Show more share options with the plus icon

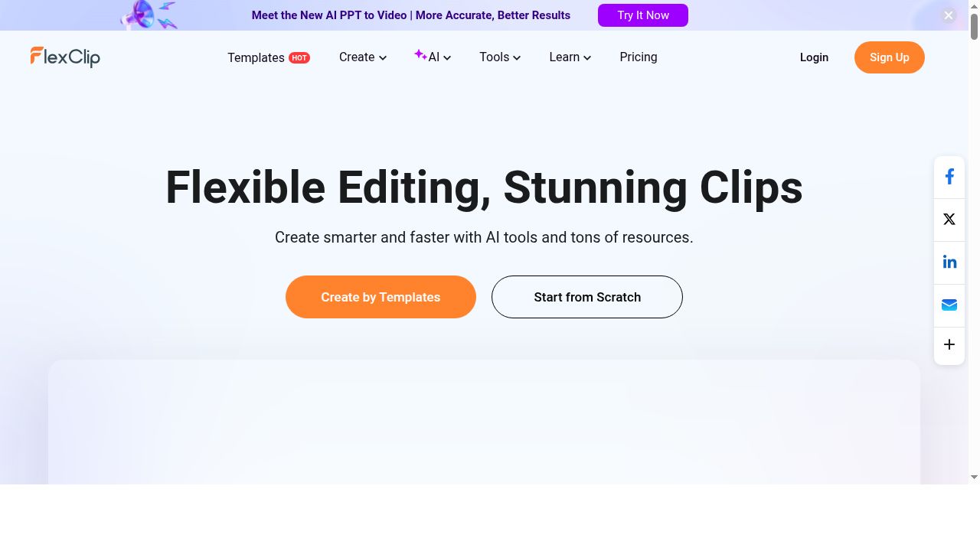click(x=949, y=344)
